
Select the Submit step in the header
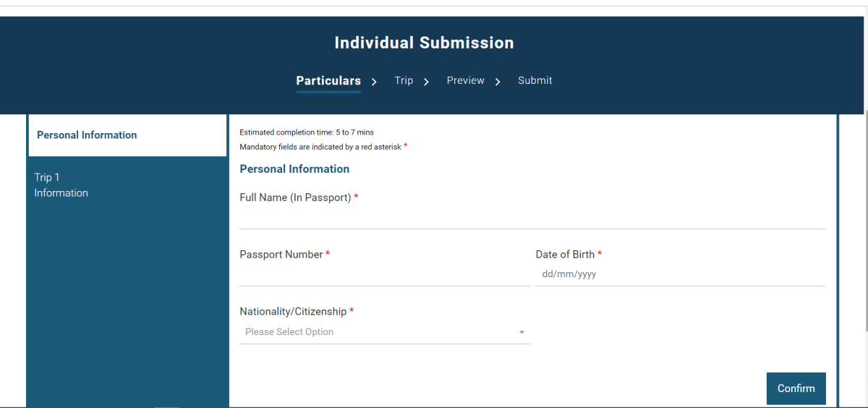pos(535,80)
